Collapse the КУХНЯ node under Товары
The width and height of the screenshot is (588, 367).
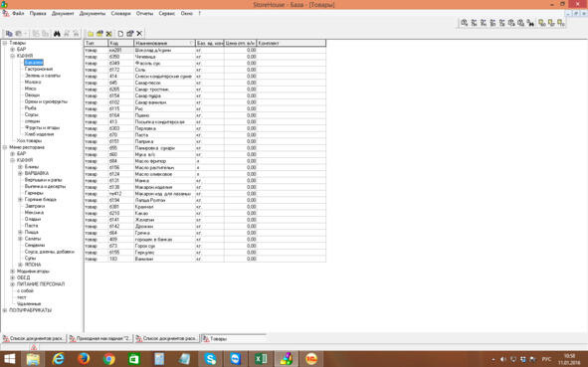coord(12,56)
